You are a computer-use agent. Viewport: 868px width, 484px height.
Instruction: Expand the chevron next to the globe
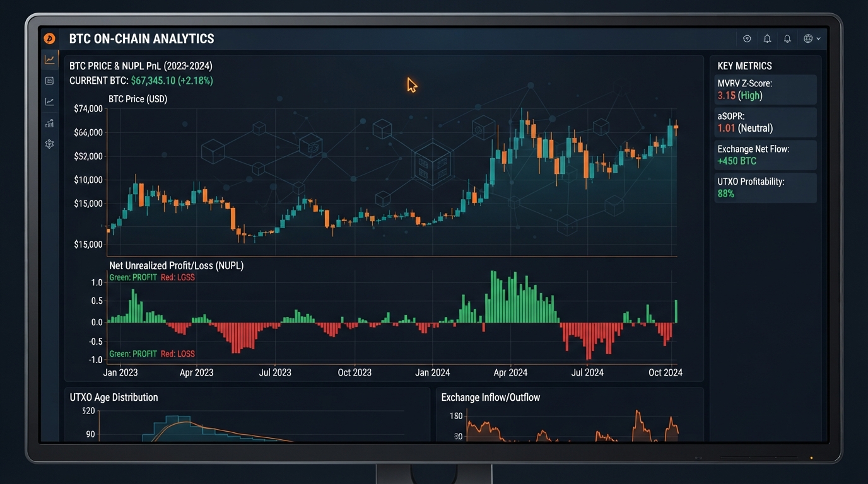[x=819, y=39]
